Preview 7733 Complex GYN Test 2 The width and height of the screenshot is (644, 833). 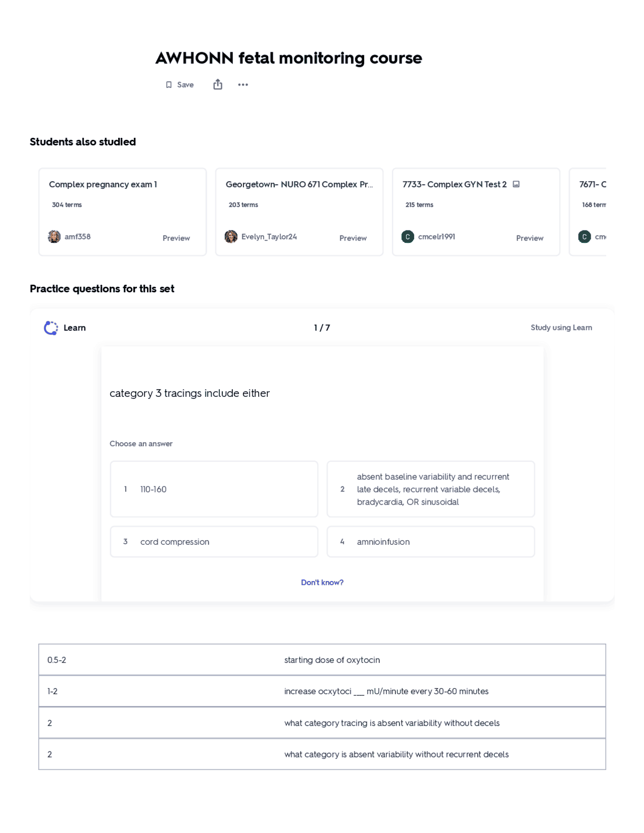tap(530, 238)
